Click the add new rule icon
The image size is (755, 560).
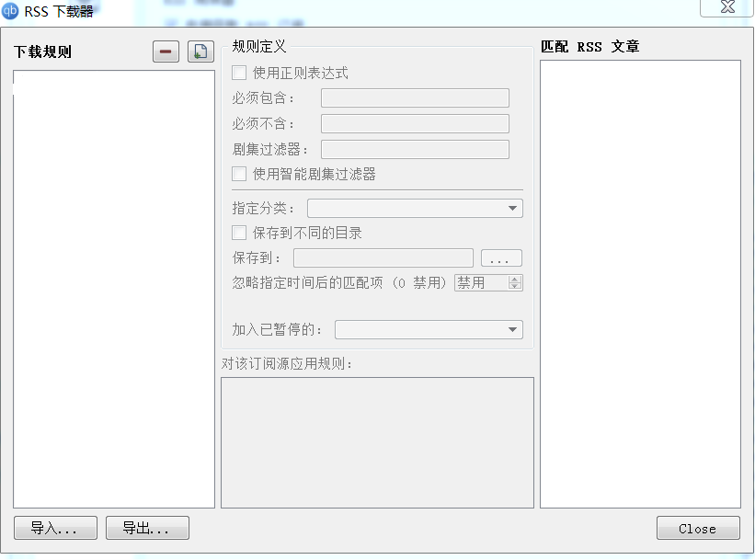point(200,51)
